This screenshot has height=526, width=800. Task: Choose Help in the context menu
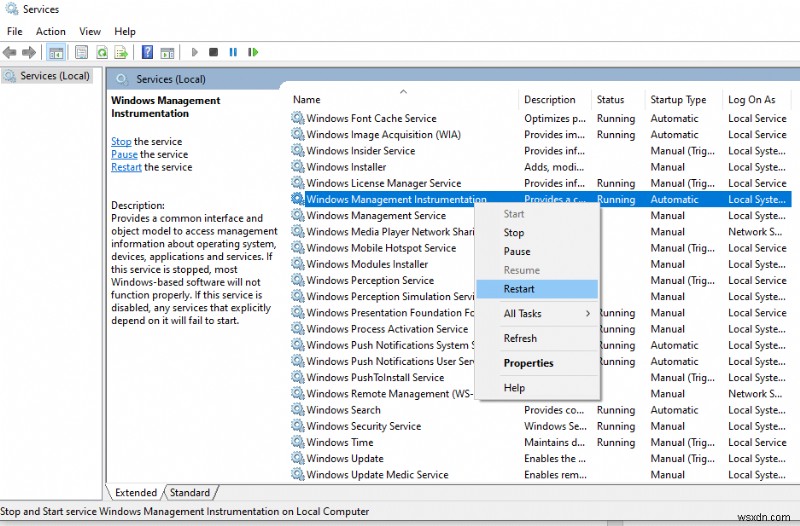click(537, 388)
